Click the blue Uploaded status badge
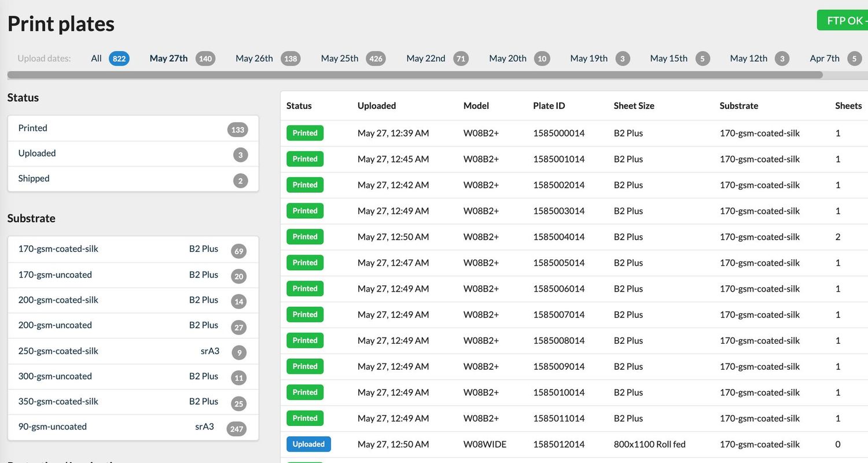Screen dimensions: 868x463 coord(308,444)
